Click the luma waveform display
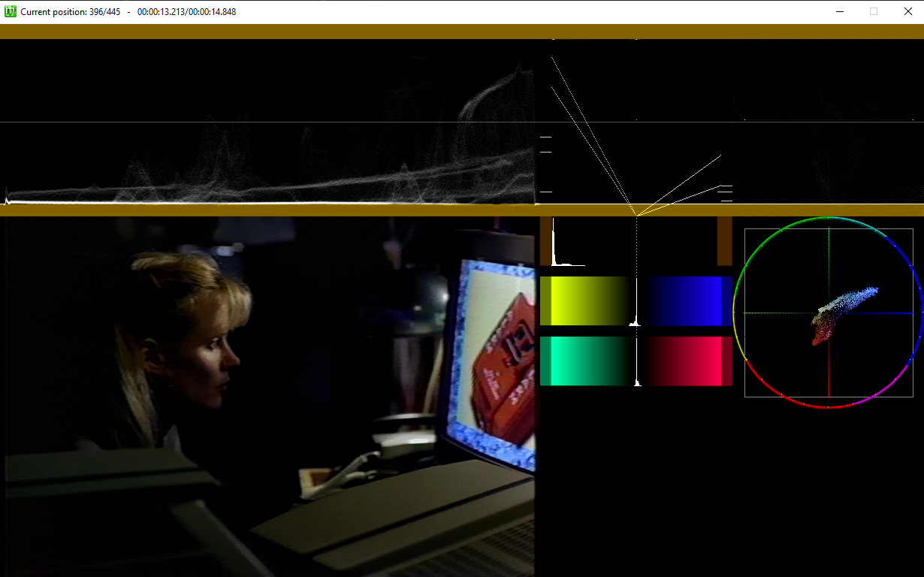Viewport: 924px width, 577px height. [267, 122]
